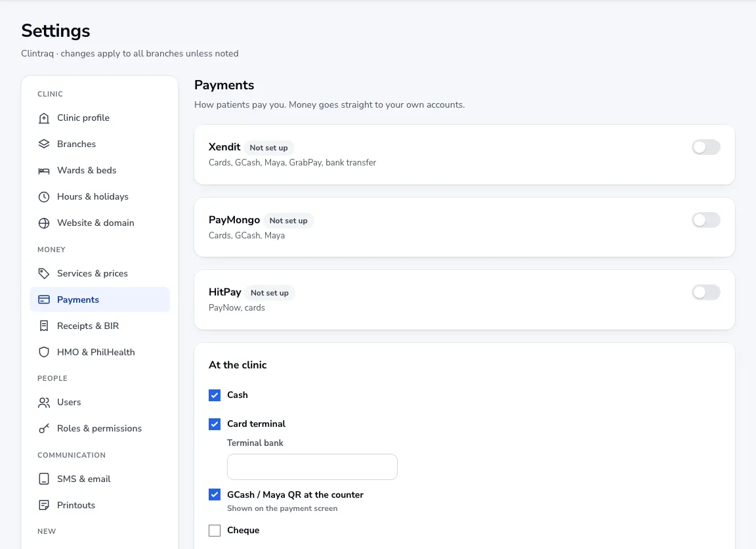Click the MONEY section header
This screenshot has width=756, height=549.
click(51, 250)
